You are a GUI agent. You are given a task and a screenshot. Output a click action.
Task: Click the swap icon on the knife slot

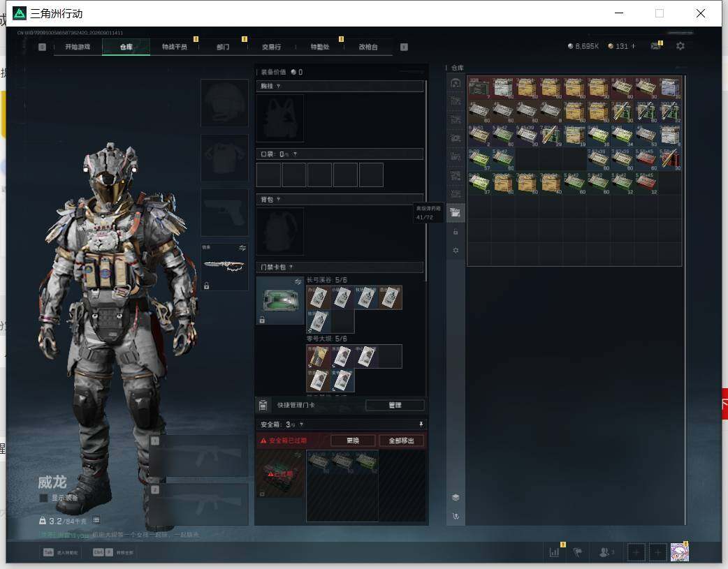pyautogui.click(x=242, y=249)
